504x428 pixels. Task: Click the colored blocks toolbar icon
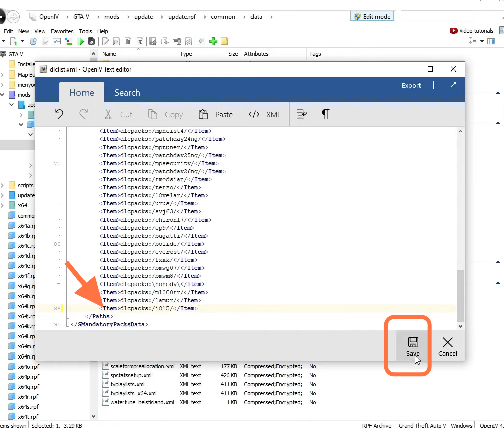point(68,41)
